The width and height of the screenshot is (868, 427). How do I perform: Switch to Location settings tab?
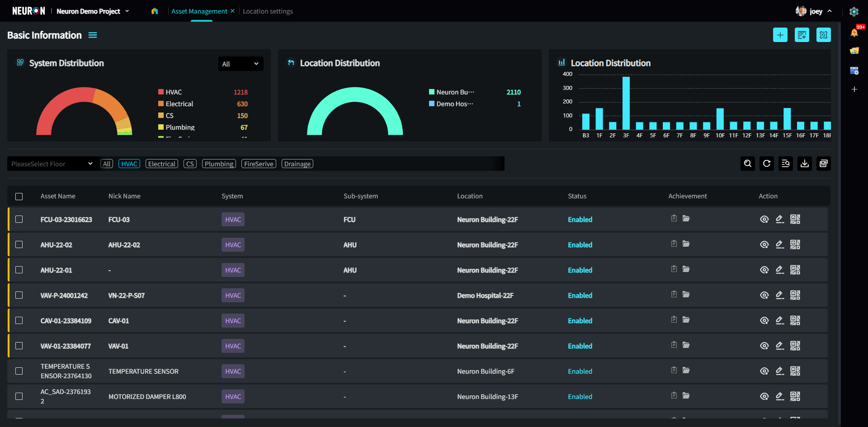coord(268,11)
